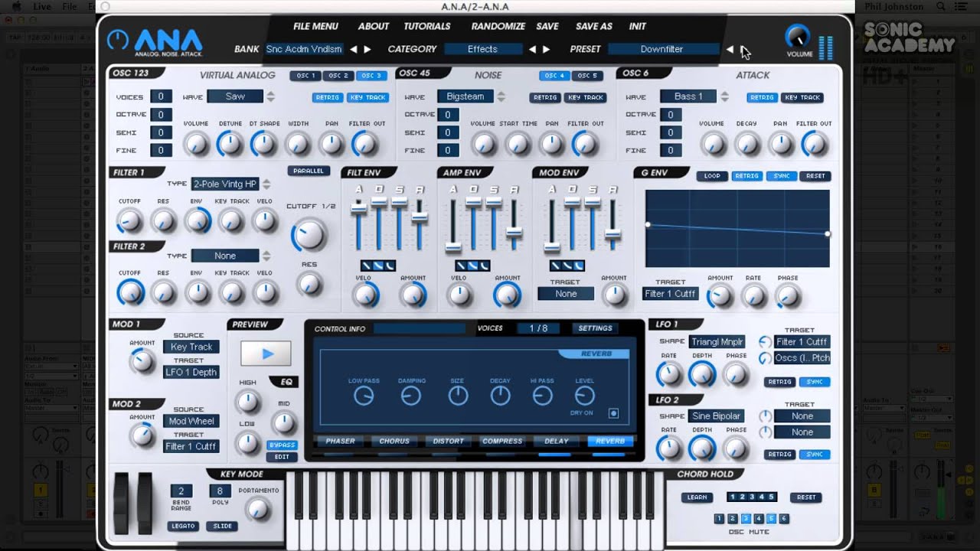Click the master Volume knob

(797, 36)
